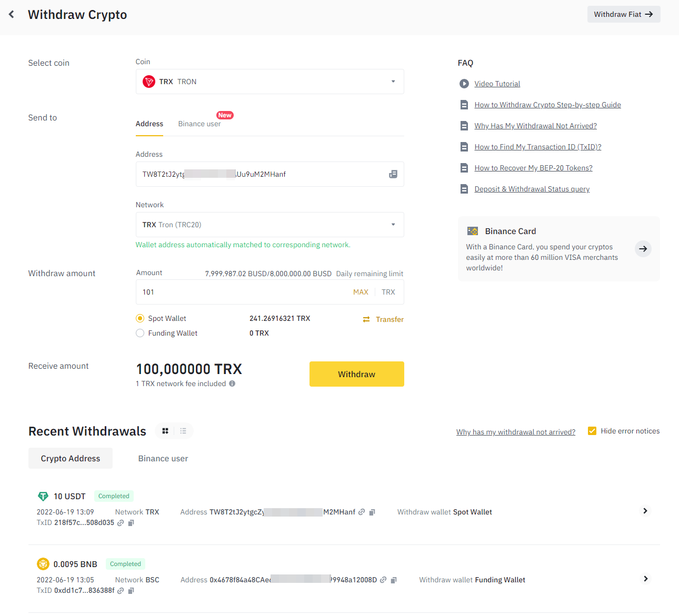
Task: Click the '0 TRX' Funding Wallet balance
Action: coord(259,333)
